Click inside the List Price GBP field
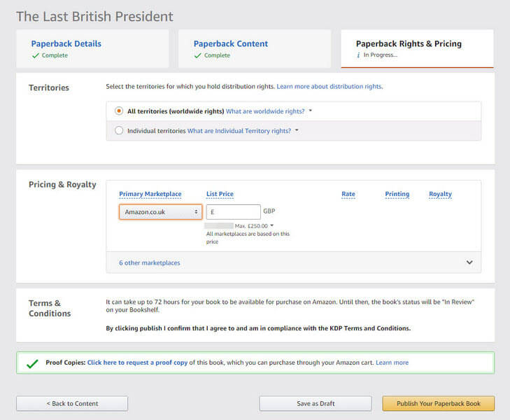 [234, 212]
